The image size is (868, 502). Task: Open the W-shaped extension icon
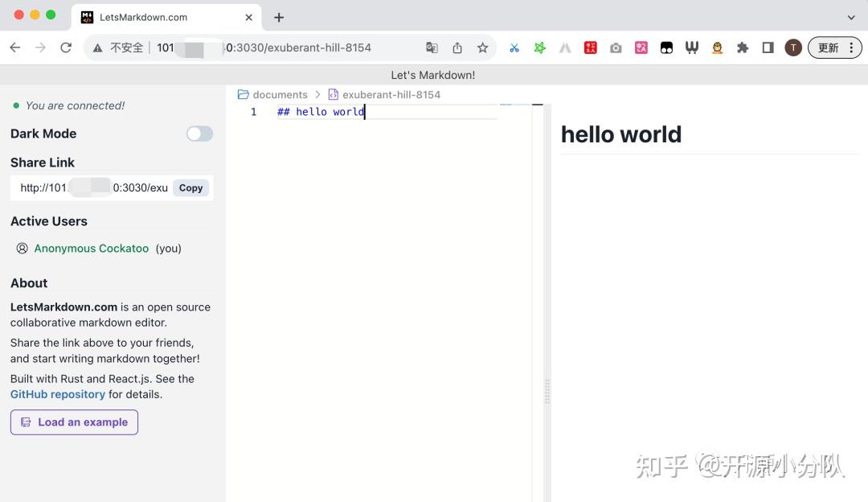(692, 48)
